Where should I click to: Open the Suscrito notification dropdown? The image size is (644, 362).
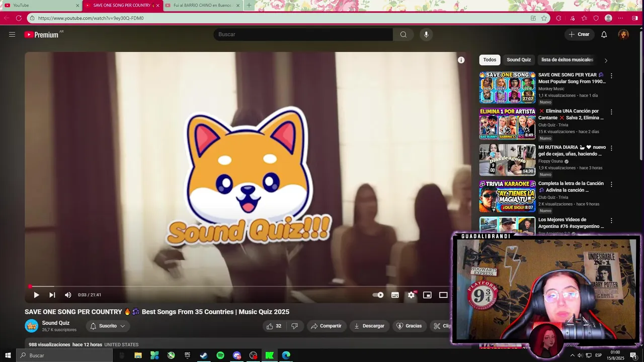pyautogui.click(x=108, y=326)
